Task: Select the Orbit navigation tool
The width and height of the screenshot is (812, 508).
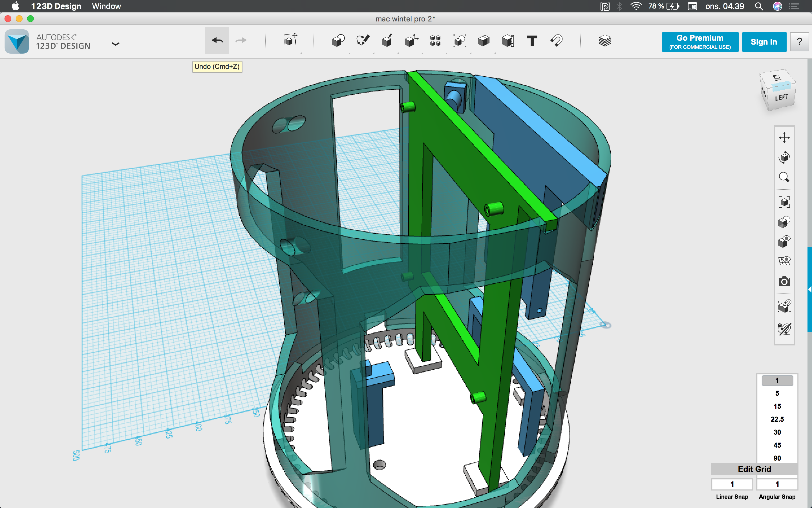Action: coord(784,157)
